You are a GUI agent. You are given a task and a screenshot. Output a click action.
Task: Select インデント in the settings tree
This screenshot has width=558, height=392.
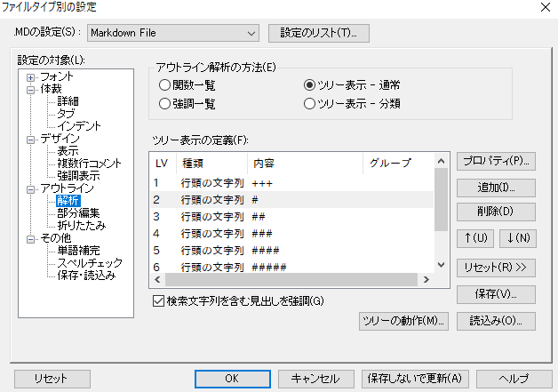pos(79,126)
